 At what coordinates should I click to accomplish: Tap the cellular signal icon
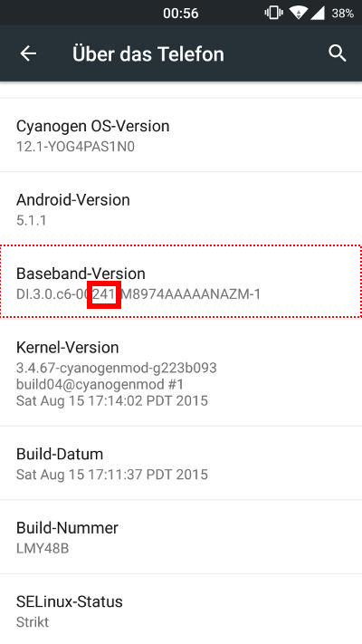pyautogui.click(x=318, y=13)
